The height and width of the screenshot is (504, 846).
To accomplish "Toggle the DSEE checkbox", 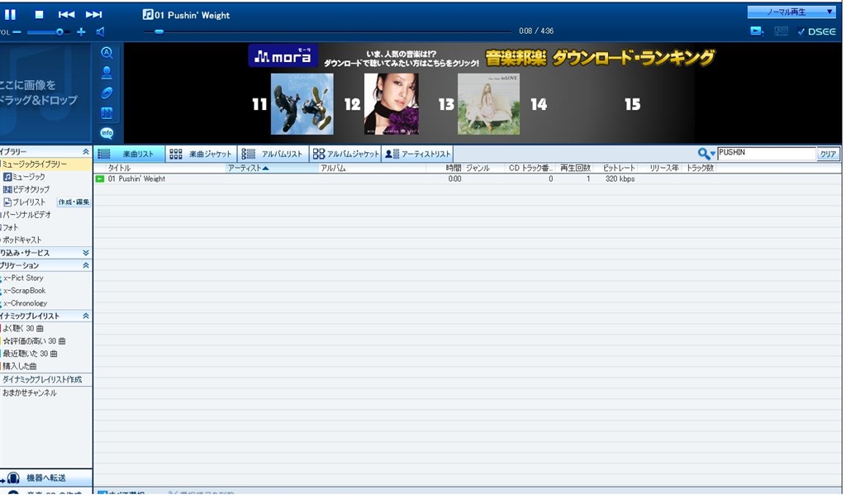I will [x=801, y=31].
